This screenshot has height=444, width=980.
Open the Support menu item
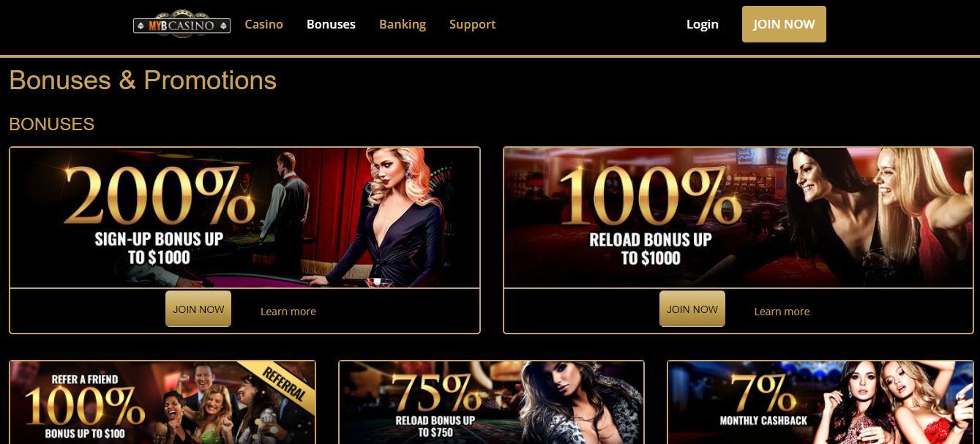coord(472,24)
